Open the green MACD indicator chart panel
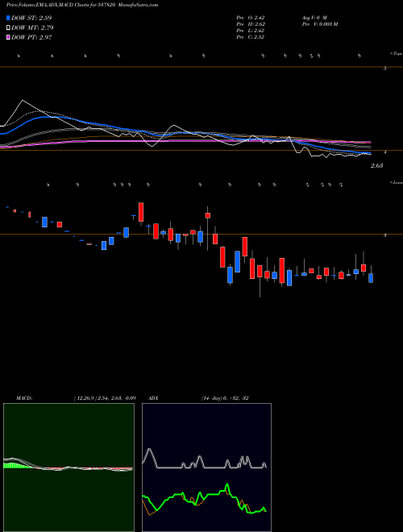 click(69, 468)
